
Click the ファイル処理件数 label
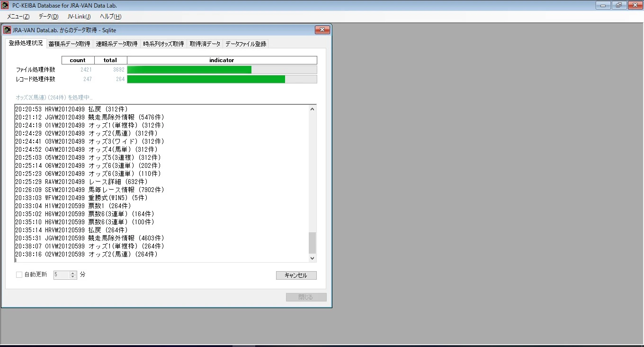point(36,70)
